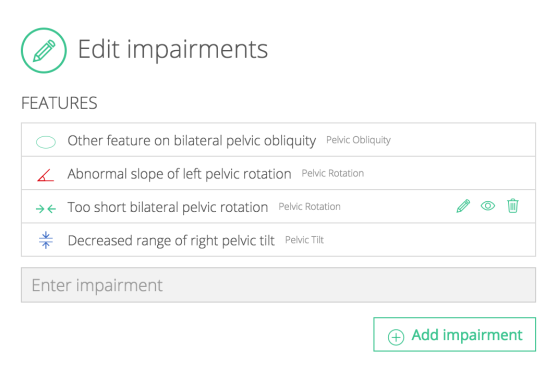Click Pelvic Rotation tag beside Too short

pyautogui.click(x=309, y=207)
